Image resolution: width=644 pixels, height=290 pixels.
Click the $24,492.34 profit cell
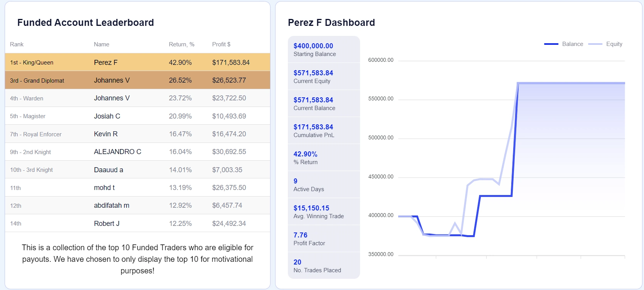(x=229, y=224)
